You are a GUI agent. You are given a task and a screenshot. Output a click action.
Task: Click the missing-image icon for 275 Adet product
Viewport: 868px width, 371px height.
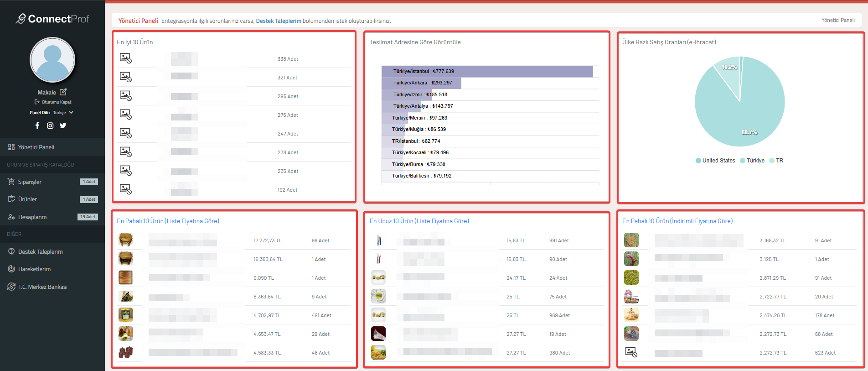point(126,114)
